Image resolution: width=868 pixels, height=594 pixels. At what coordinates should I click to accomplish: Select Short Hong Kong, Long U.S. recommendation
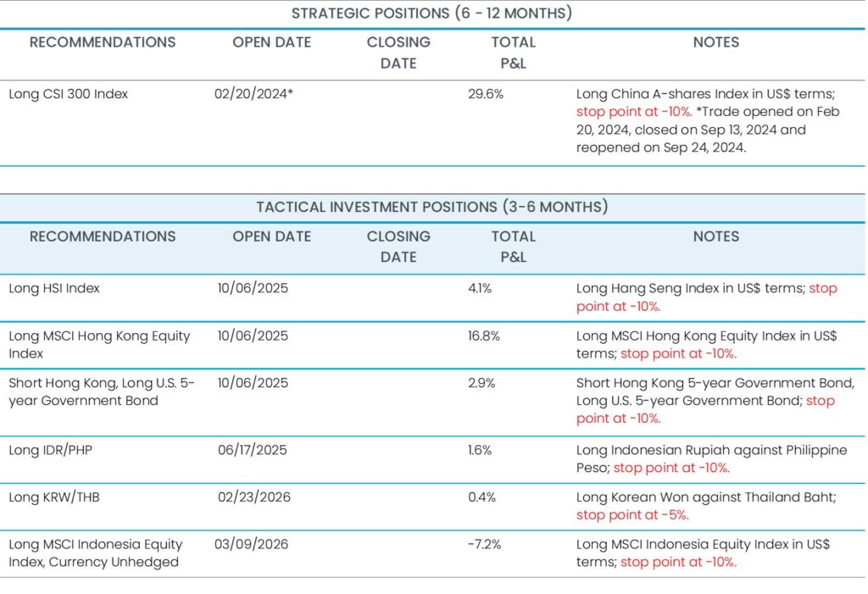coord(102,391)
